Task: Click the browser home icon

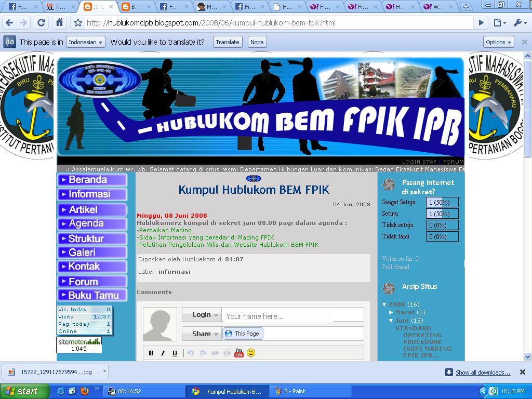Action: tap(58, 22)
